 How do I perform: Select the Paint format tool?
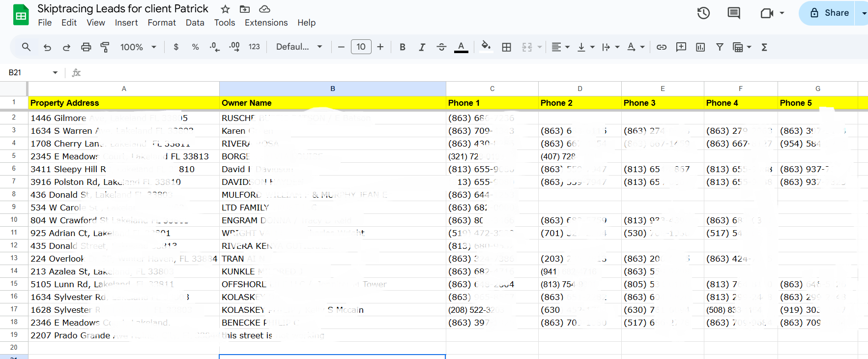(105, 47)
